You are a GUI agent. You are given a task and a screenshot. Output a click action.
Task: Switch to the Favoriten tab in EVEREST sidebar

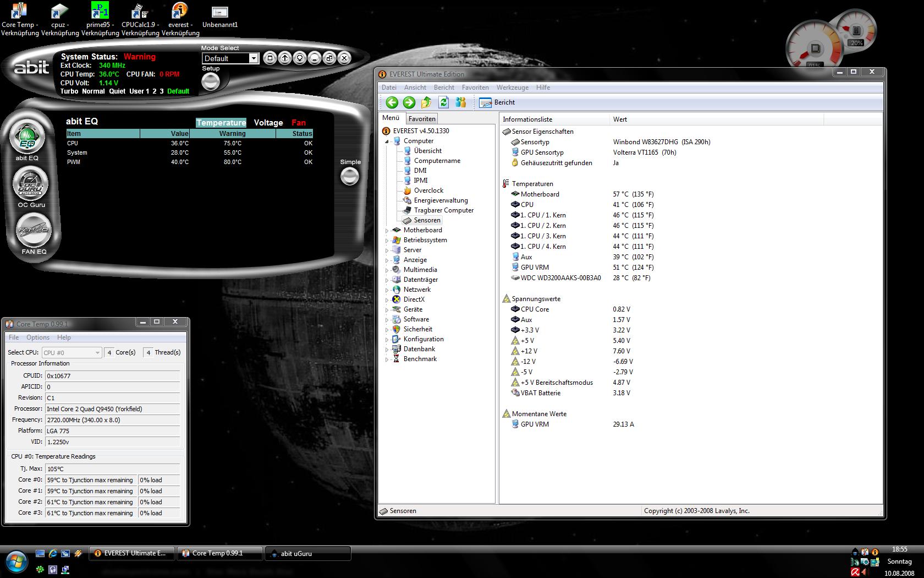pos(422,119)
